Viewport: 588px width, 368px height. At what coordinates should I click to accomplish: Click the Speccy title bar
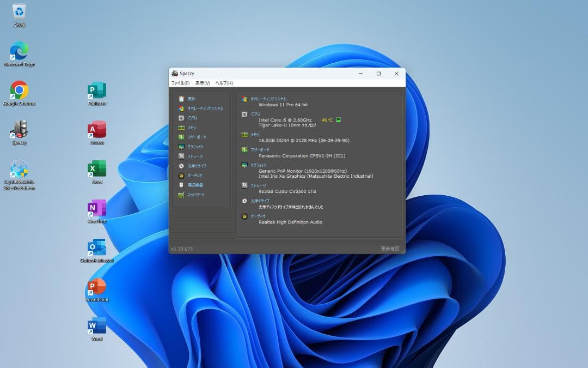pos(272,74)
